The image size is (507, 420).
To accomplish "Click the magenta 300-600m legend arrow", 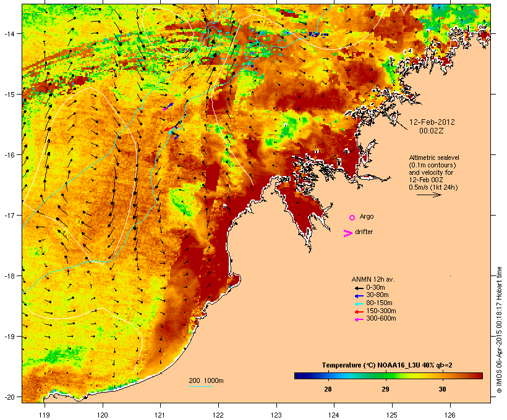I will click(359, 319).
